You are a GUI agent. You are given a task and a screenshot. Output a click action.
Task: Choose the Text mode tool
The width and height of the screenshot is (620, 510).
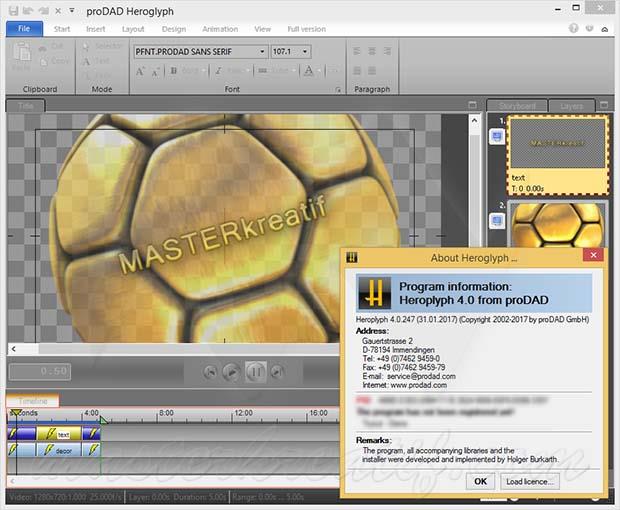coord(86,61)
